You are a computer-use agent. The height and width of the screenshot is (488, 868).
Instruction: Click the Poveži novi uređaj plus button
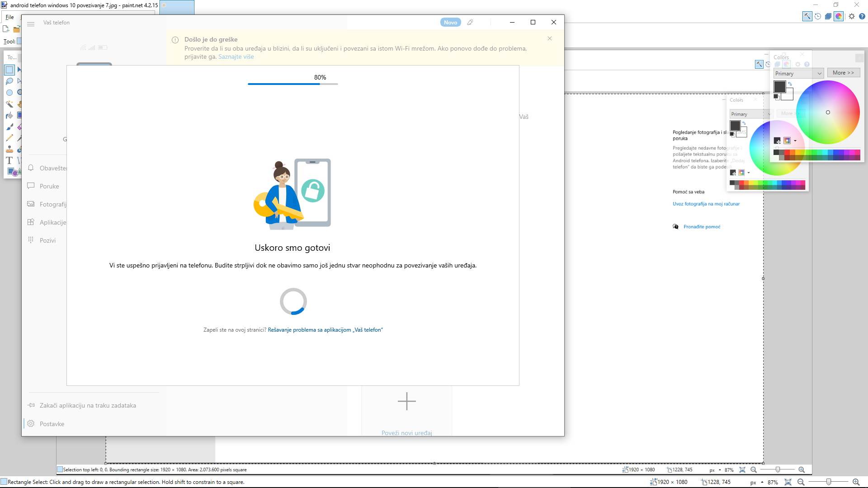[406, 401]
